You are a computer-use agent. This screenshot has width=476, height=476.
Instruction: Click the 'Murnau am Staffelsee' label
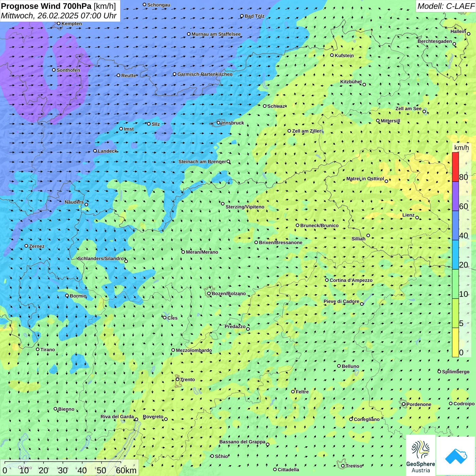pyautogui.click(x=216, y=34)
